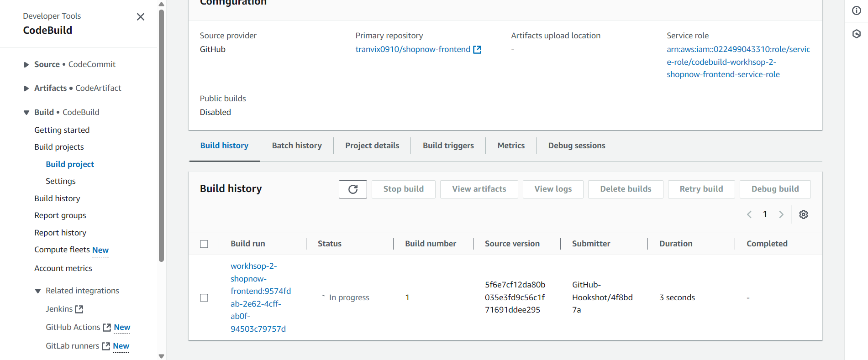
Task: Switch to the Build history tab
Action: [x=224, y=146]
